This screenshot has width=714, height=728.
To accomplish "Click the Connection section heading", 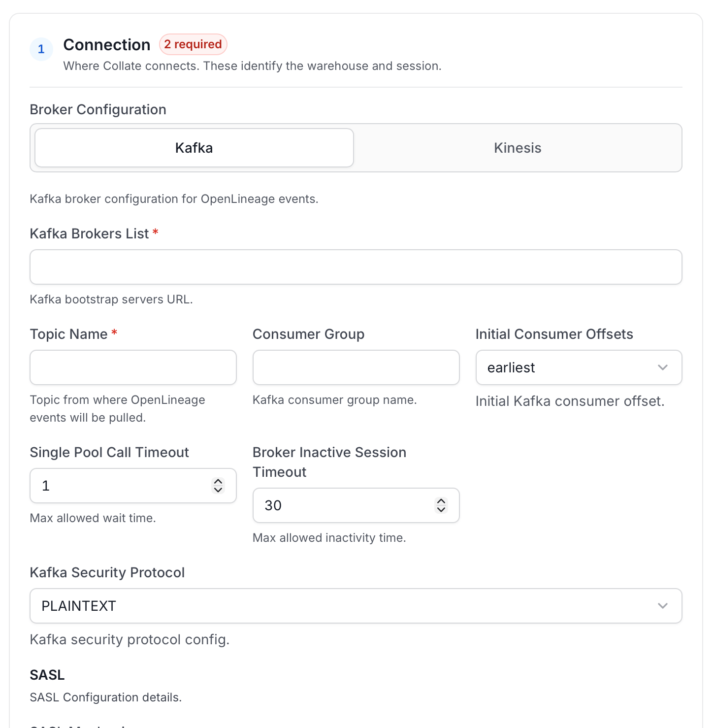I will pyautogui.click(x=107, y=45).
